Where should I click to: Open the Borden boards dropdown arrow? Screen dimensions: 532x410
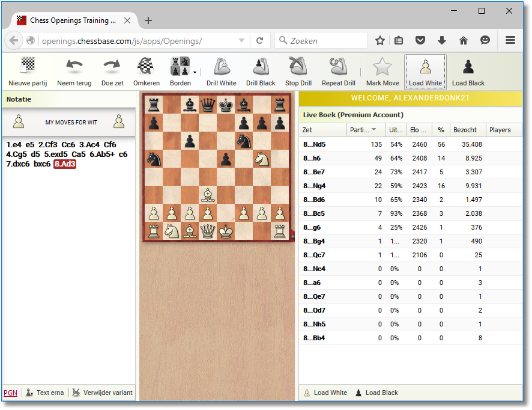195,72
